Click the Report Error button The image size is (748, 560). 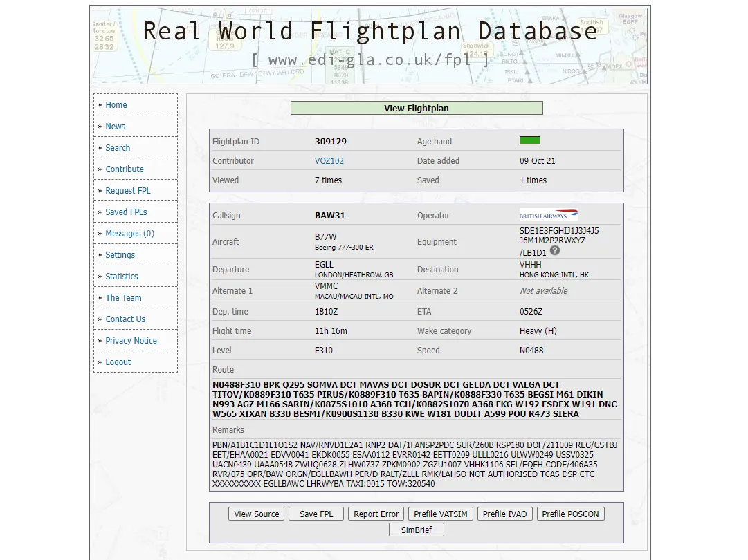(376, 514)
